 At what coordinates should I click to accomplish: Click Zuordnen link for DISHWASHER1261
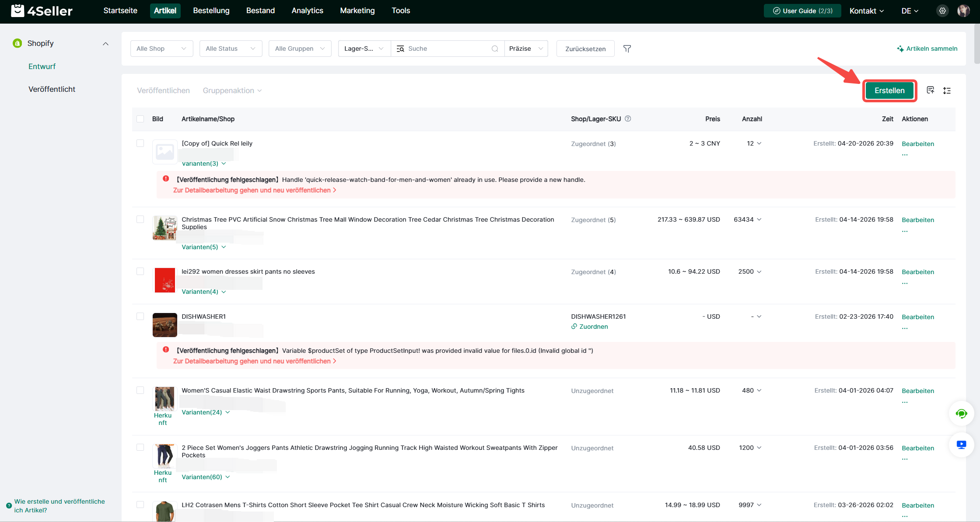click(x=593, y=327)
